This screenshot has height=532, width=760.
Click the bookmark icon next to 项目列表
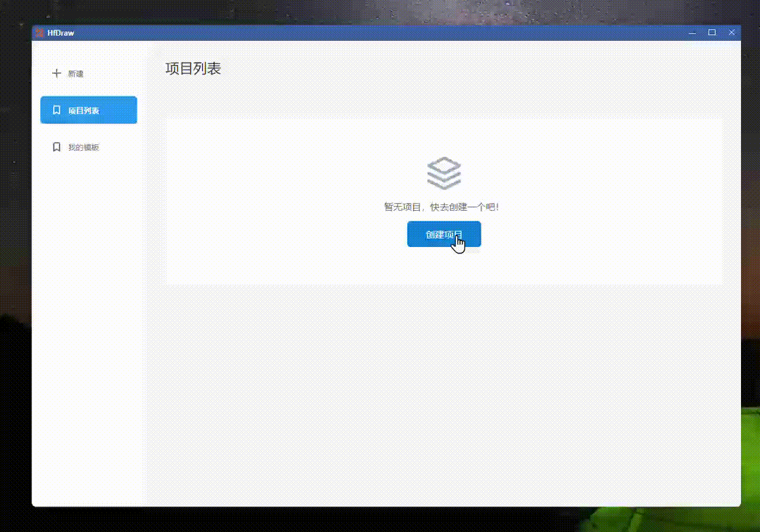56,110
